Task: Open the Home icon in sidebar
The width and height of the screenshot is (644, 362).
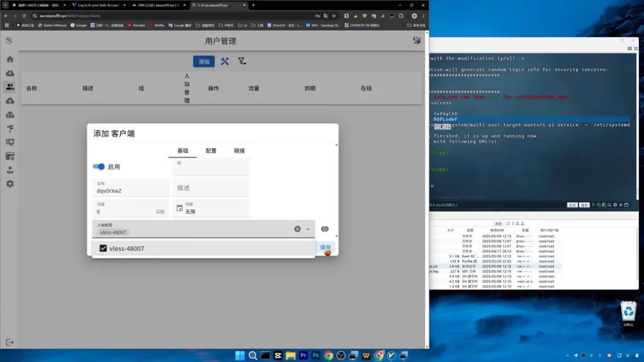Action: (x=10, y=60)
